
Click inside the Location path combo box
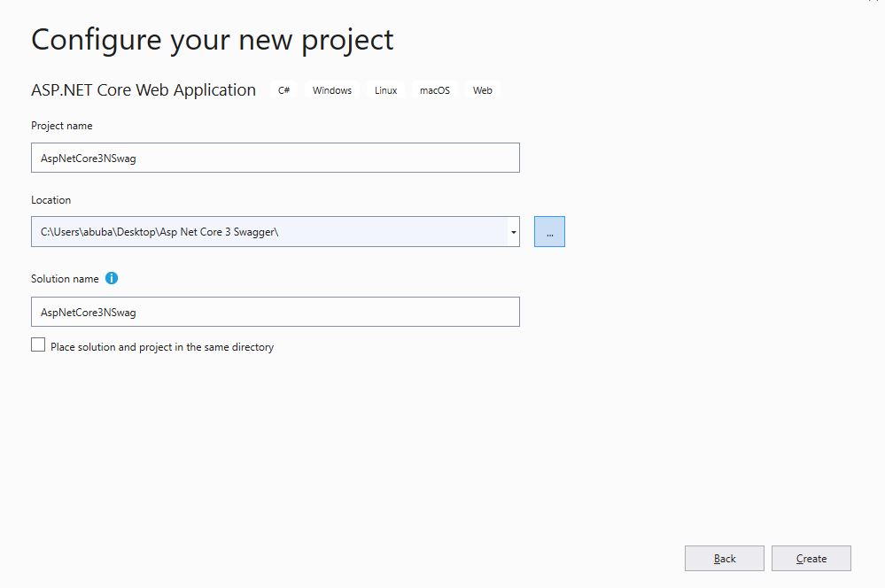269,232
